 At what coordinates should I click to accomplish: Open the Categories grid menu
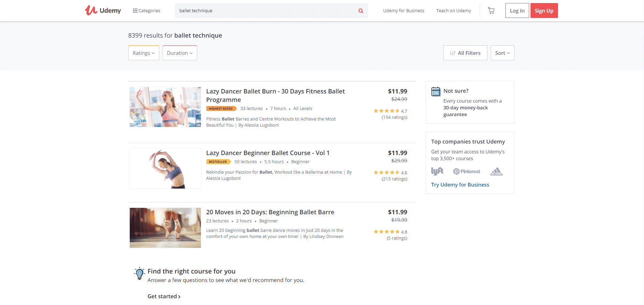pyautogui.click(x=146, y=11)
